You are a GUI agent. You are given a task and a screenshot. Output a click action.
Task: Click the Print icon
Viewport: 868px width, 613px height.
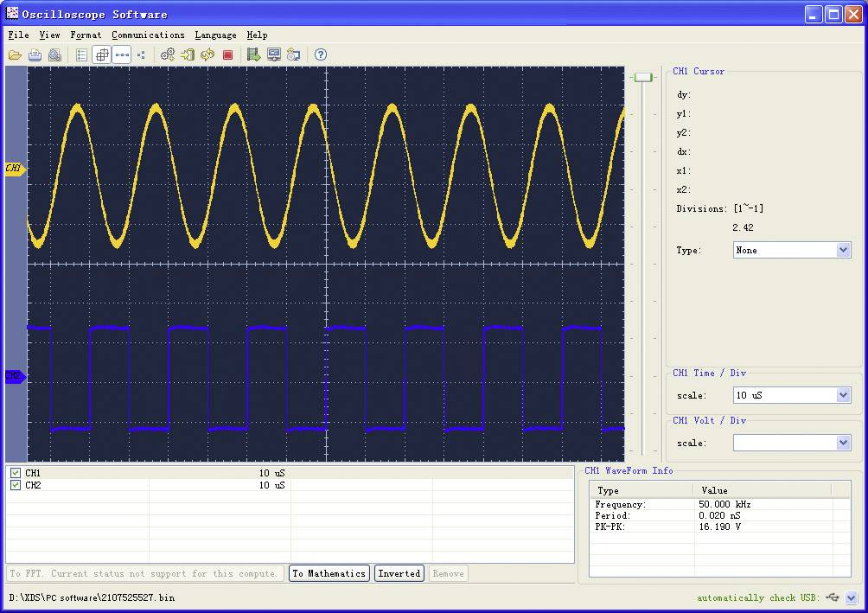coord(35,54)
